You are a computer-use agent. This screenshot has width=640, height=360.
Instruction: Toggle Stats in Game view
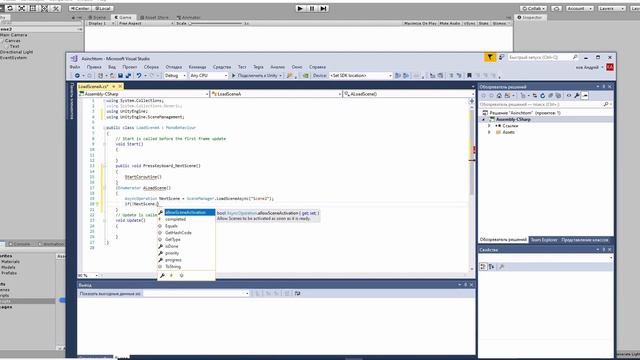click(484, 23)
